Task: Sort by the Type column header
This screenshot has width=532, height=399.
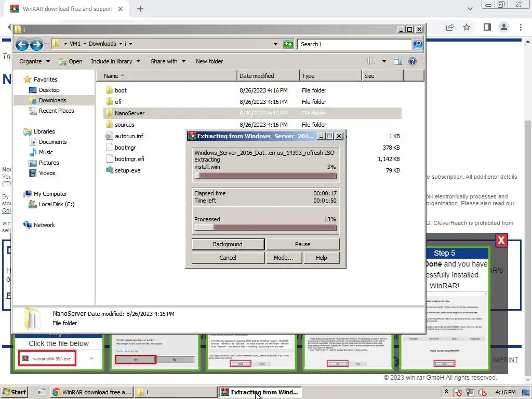Action: pyautogui.click(x=331, y=76)
